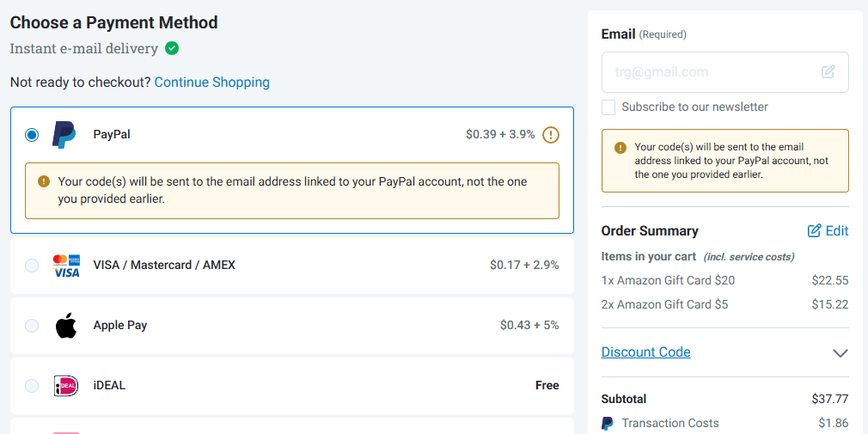Click the edit icon beside Order Summary
The width and height of the screenshot is (868, 434).
click(815, 231)
